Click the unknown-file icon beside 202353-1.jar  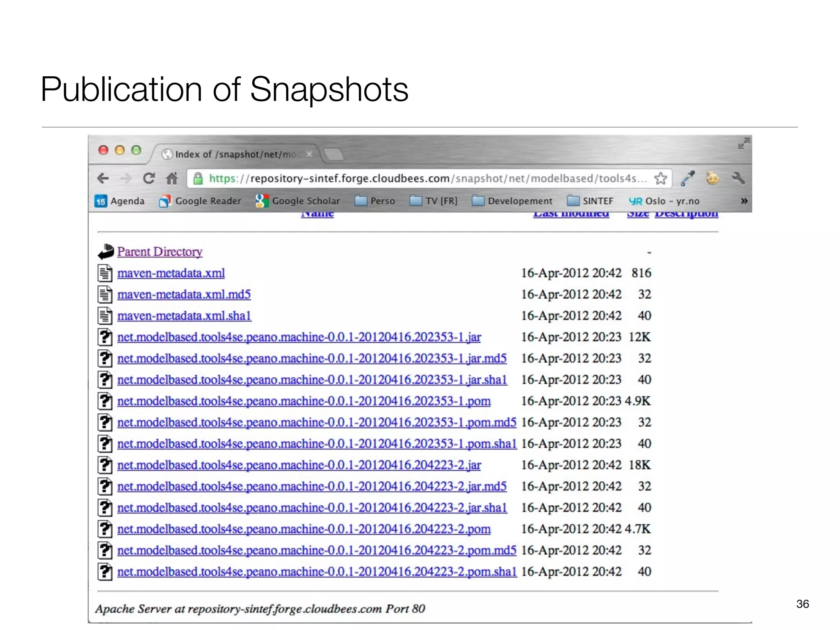(x=105, y=337)
